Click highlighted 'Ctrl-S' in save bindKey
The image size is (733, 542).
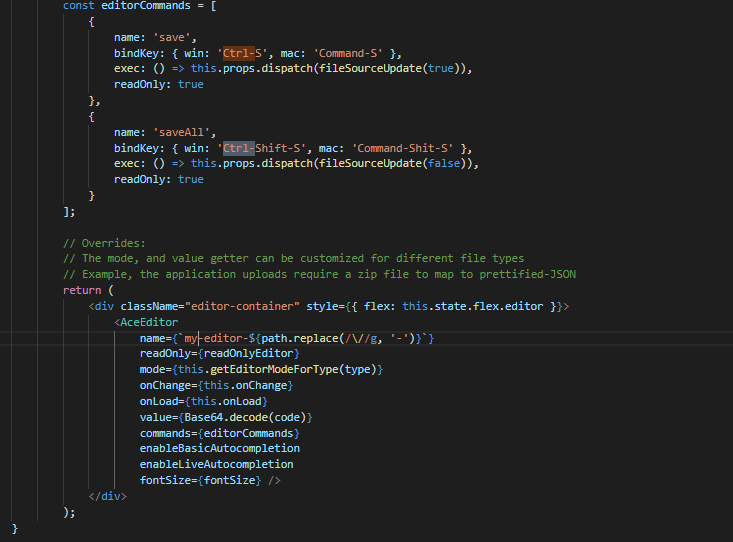[x=242, y=53]
